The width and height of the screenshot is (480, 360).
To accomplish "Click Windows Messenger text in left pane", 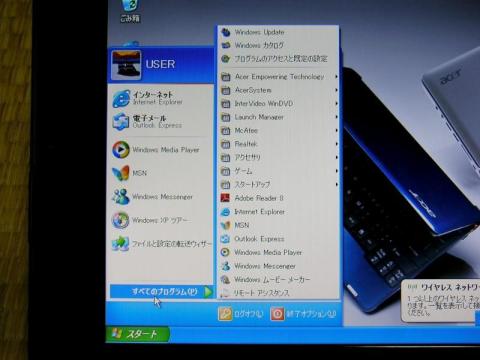I will pyautogui.click(x=162, y=197).
